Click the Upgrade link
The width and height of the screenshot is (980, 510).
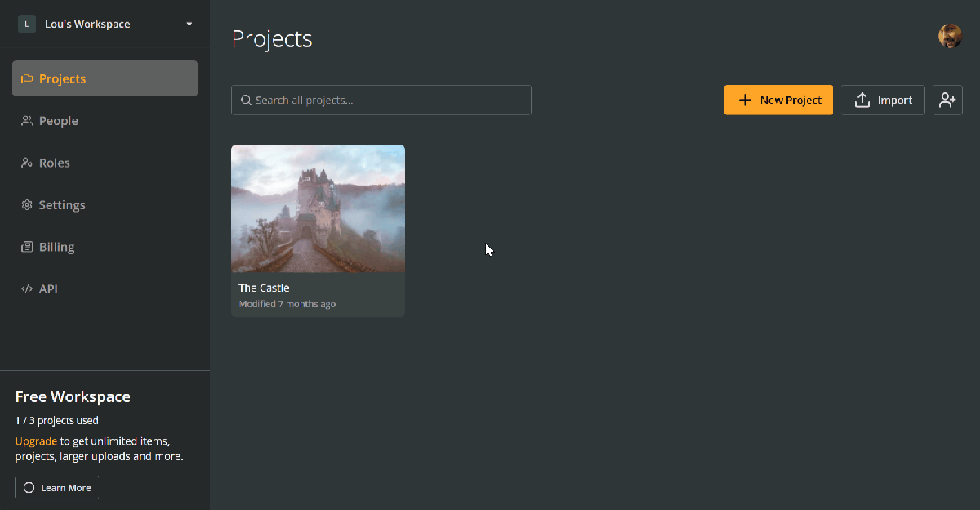click(36, 441)
